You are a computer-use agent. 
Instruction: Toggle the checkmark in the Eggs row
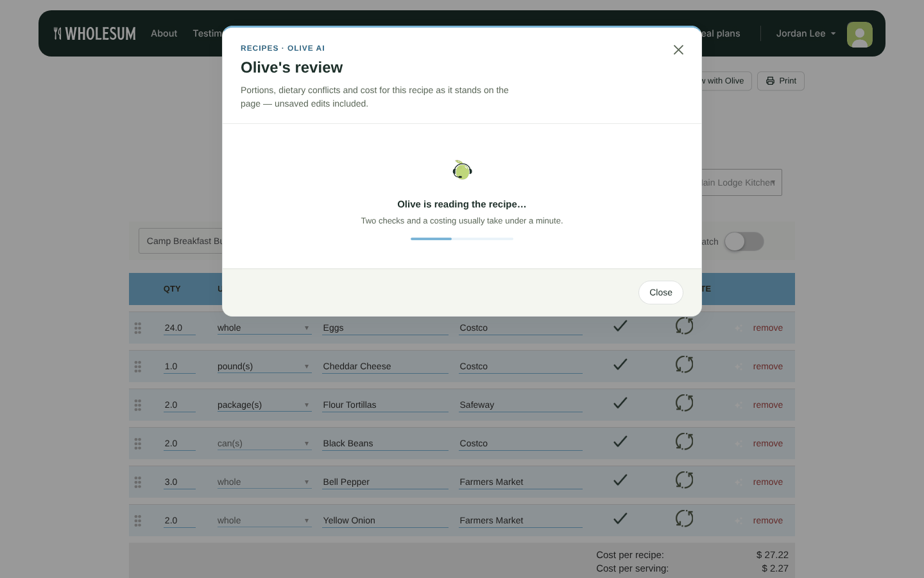tap(620, 326)
